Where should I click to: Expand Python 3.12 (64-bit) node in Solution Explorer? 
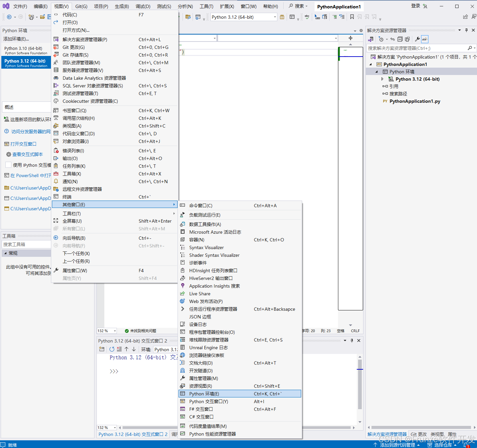[382, 79]
